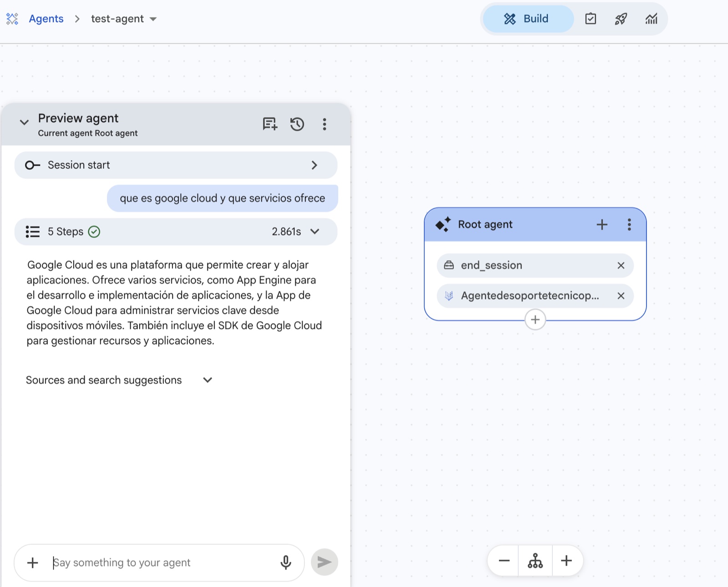728x587 pixels.
Task: Select the Agentedesoportetecnicop tool chip
Action: (x=535, y=296)
